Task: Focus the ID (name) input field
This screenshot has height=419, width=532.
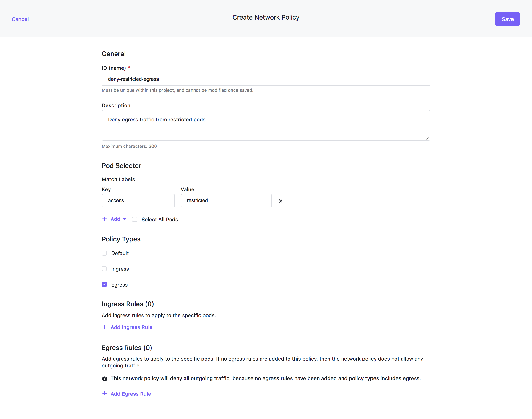Action: tap(266, 79)
